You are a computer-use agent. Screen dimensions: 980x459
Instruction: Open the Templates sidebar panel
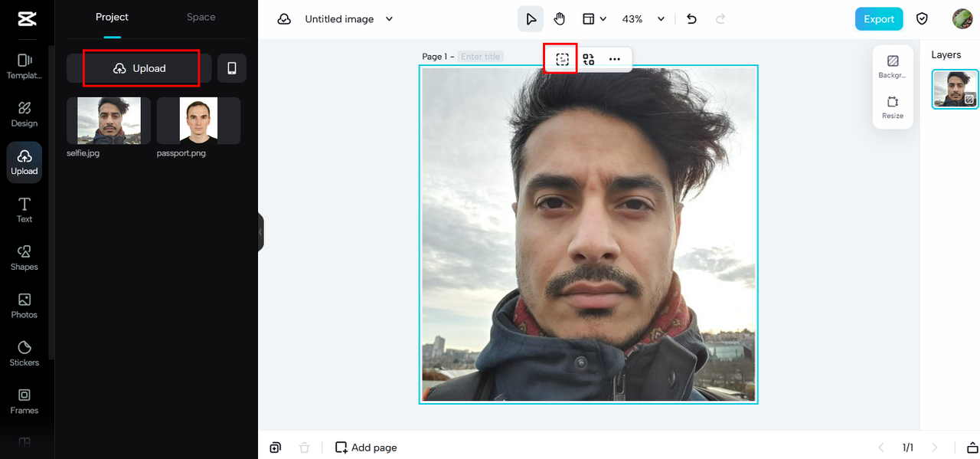coord(24,67)
